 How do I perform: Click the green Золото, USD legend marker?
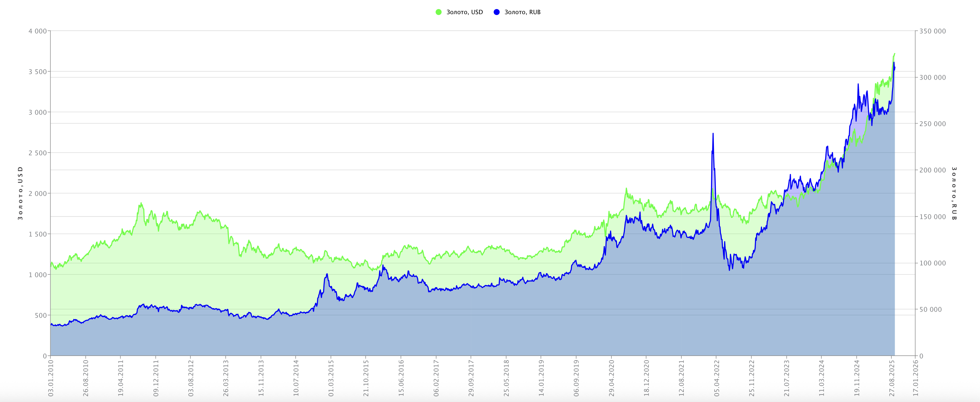(439, 12)
